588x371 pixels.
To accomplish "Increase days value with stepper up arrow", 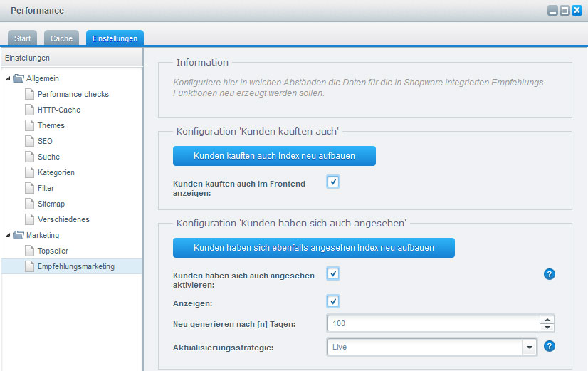I will click(547, 320).
